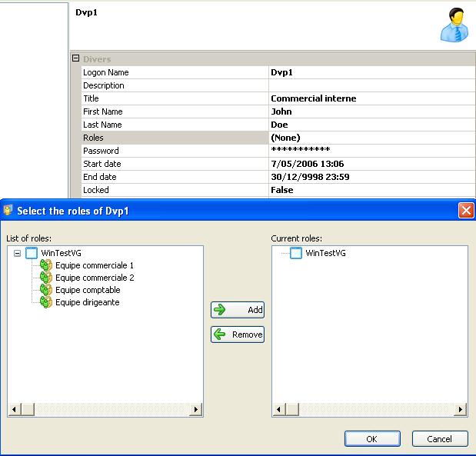Viewport: 476px width, 456px height.
Task: Cancel the role selection dialog
Action: pyautogui.click(x=440, y=438)
